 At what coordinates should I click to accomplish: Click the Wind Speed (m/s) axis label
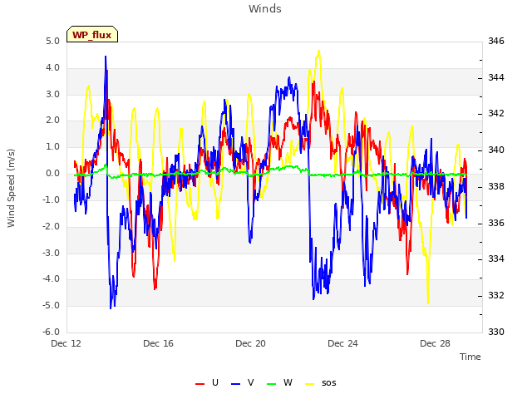(11, 188)
